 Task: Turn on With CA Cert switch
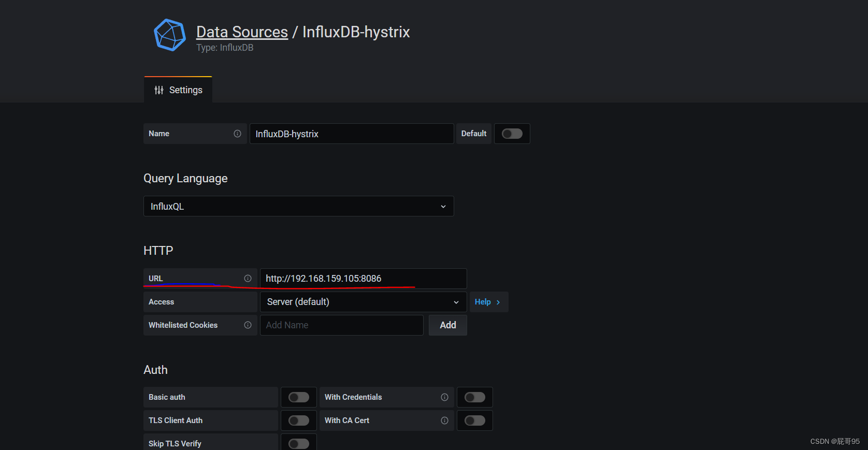pos(475,420)
